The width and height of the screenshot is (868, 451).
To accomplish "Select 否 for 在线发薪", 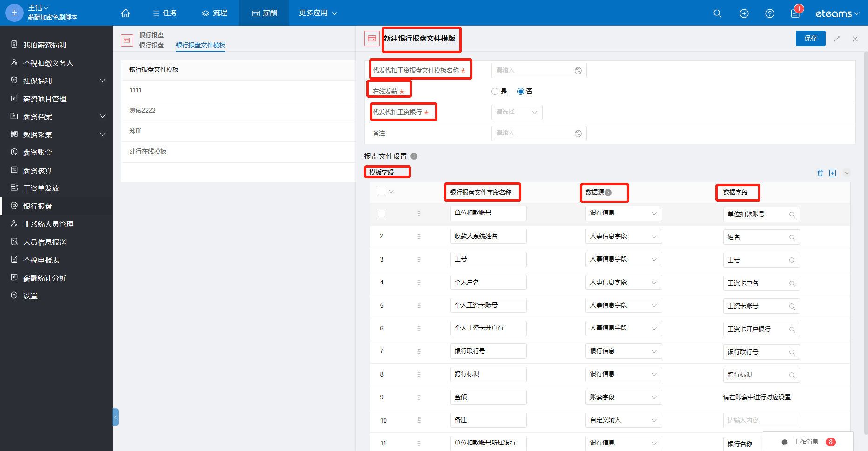I will pyautogui.click(x=520, y=92).
